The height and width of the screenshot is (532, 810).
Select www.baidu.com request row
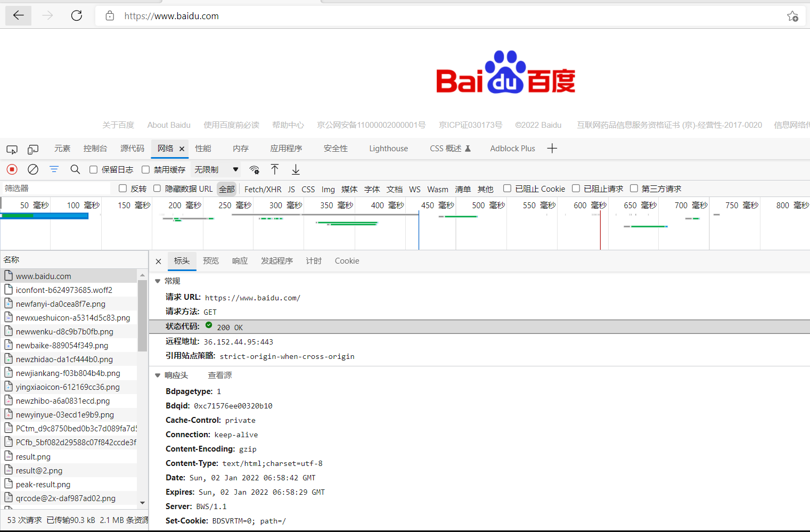point(69,276)
